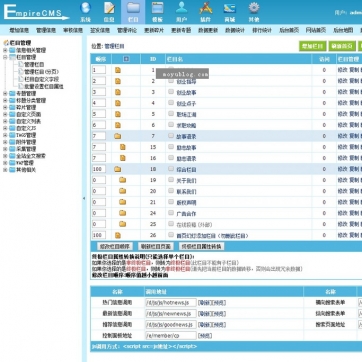Image resolution: width=362 pixels, height=362 pixels.
Task: Click the 附件管理 folder icon in sidebar
Action: [12, 142]
